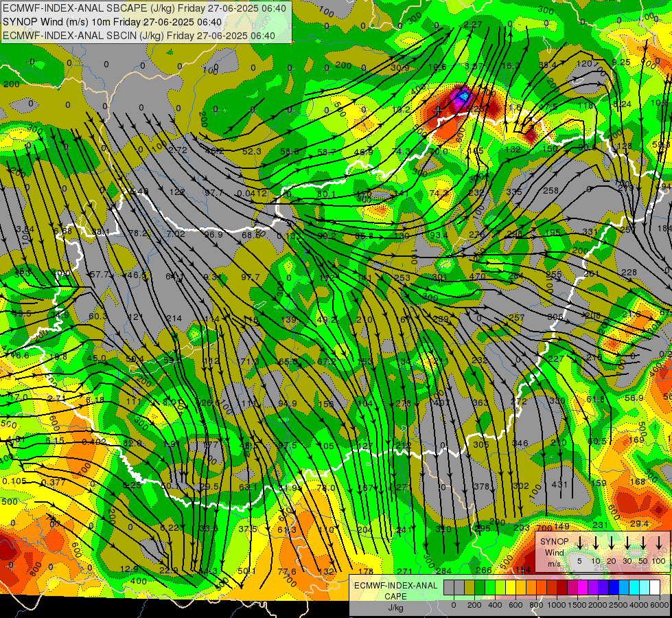Click the SYNOP Wind 10m title line

point(113,22)
